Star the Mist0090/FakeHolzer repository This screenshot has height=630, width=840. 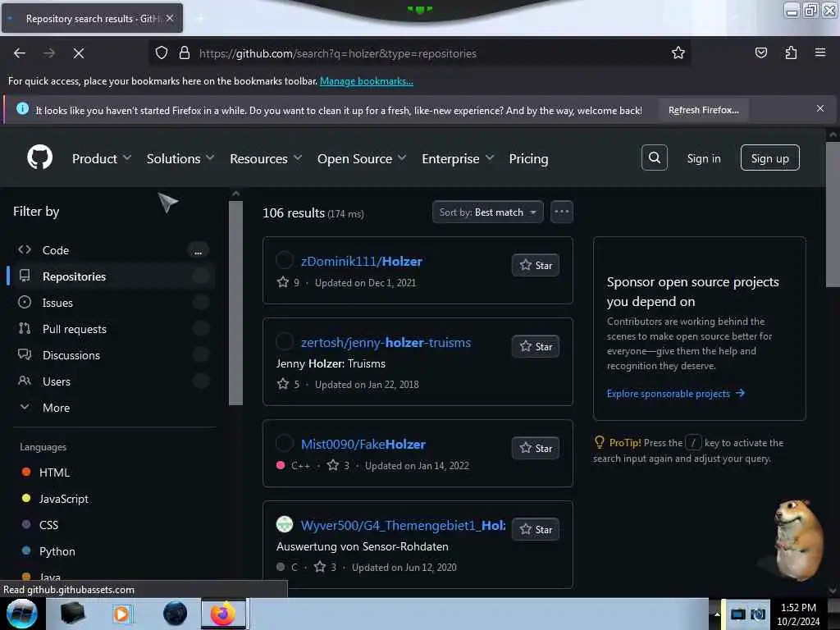point(536,449)
